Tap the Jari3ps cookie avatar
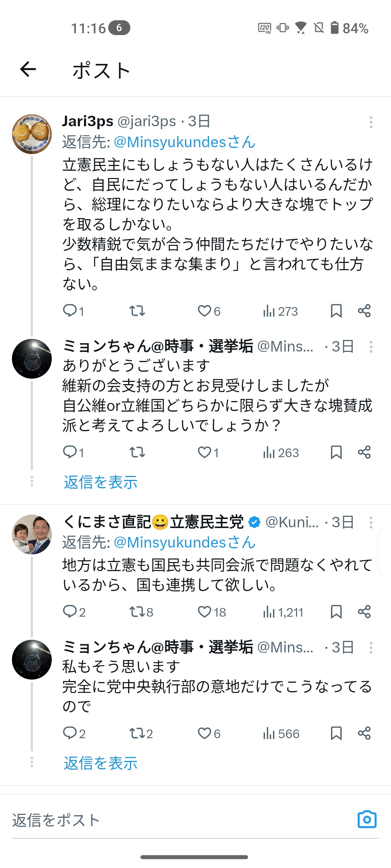The height and width of the screenshot is (868, 391). [x=32, y=134]
